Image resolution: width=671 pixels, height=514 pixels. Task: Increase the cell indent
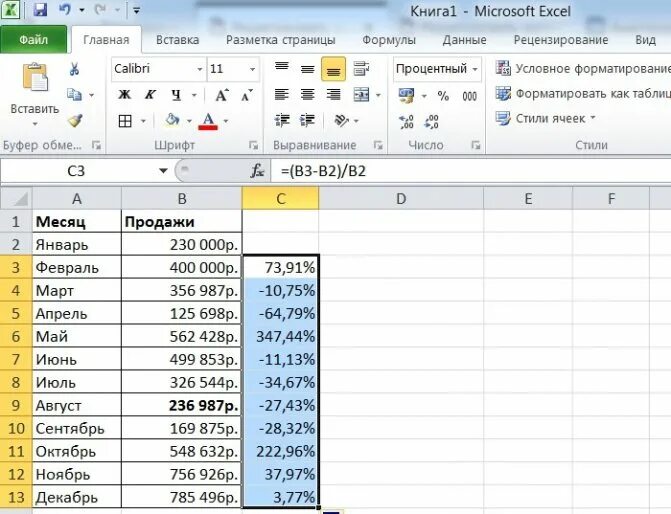click(x=307, y=121)
